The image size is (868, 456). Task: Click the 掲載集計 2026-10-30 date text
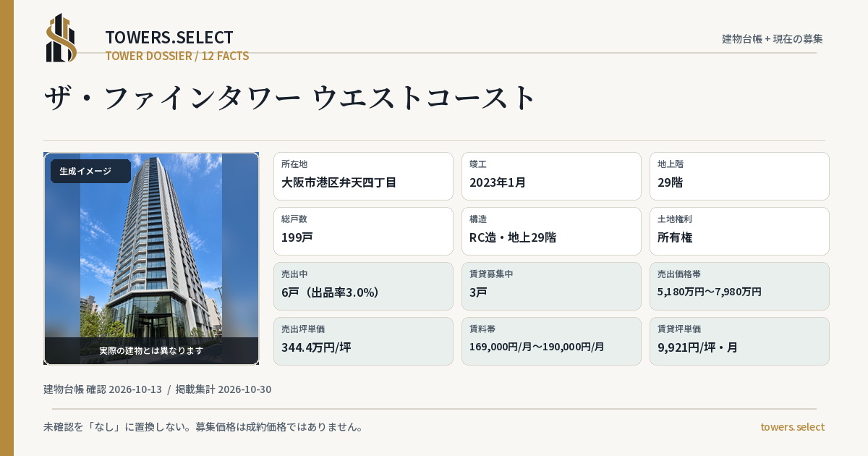tap(224, 389)
